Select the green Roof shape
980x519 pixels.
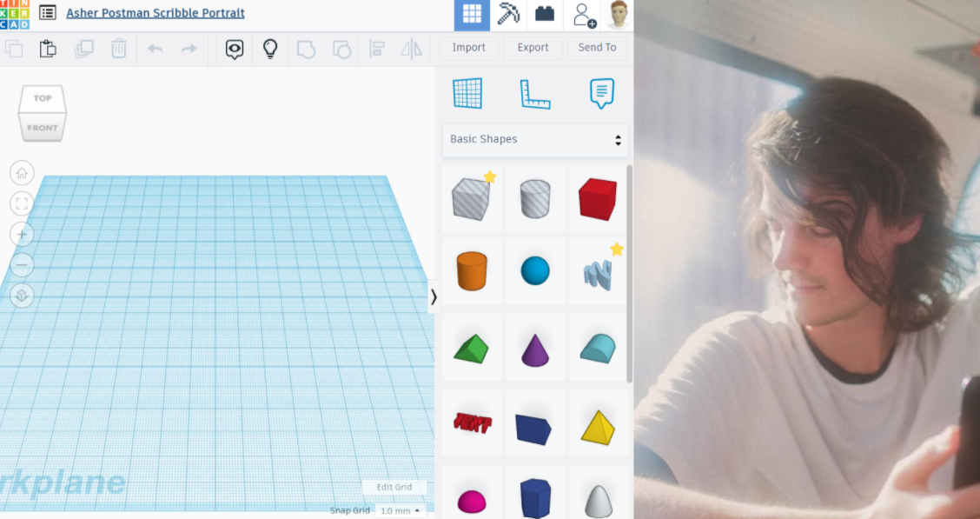471,348
